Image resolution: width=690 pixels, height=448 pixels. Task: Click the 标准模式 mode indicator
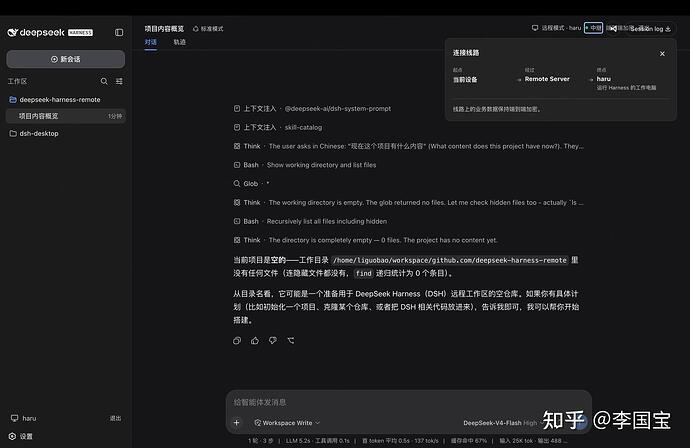coord(208,29)
